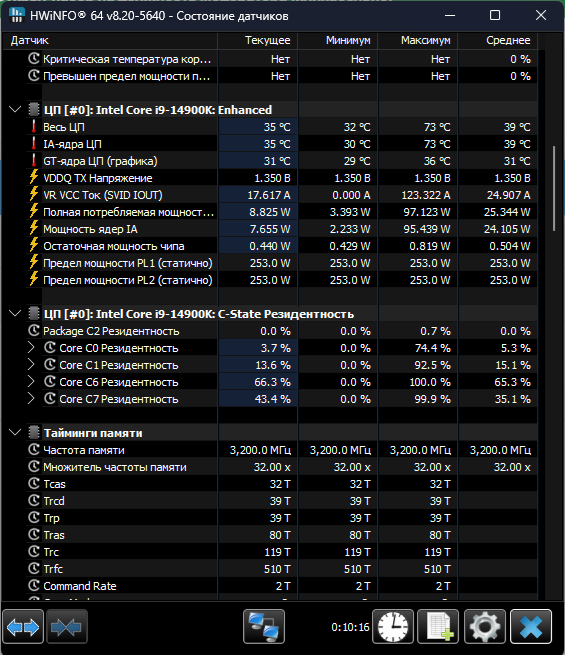Collapse the Тайминги памяти group
Image resolution: width=565 pixels, height=655 pixels.
15,432
